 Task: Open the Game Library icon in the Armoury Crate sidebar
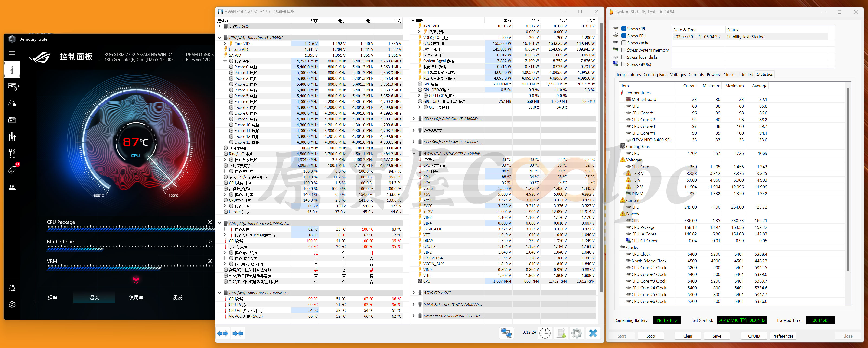point(12,120)
